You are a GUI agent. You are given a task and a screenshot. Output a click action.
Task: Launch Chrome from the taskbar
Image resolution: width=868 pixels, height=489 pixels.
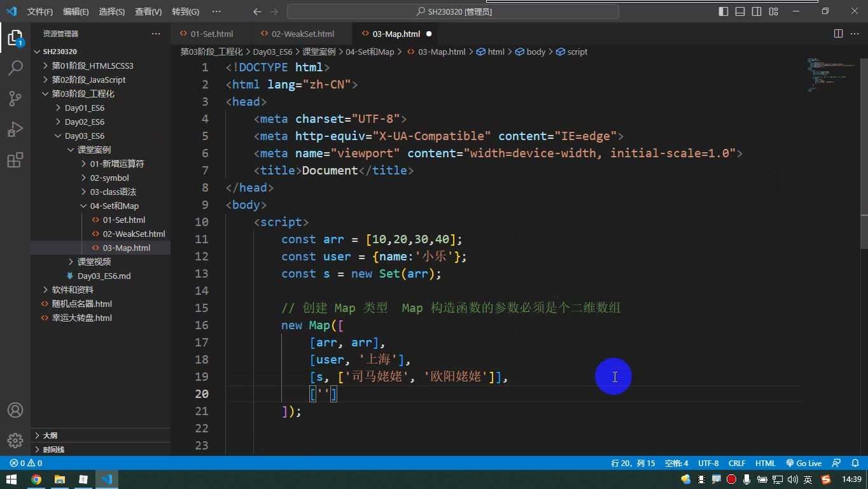coord(36,479)
